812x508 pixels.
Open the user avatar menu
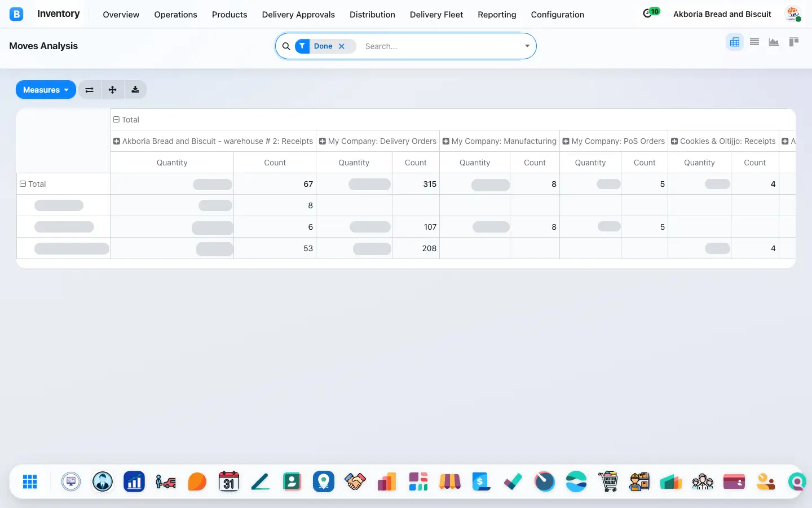click(x=793, y=14)
